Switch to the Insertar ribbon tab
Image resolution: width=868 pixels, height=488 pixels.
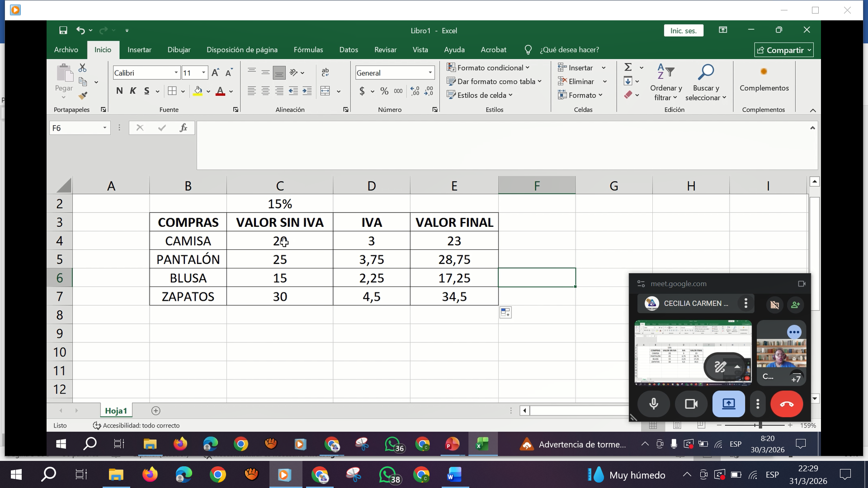coord(139,50)
